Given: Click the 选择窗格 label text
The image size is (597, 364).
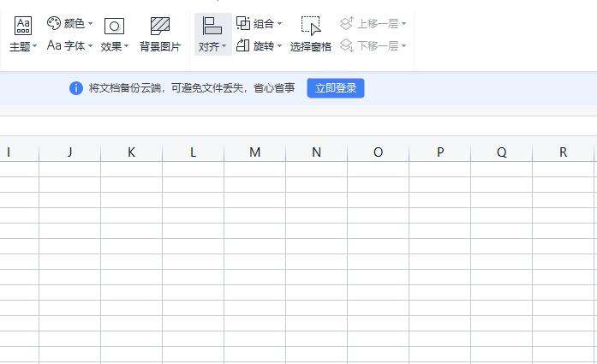Looking at the screenshot, I should [311, 46].
